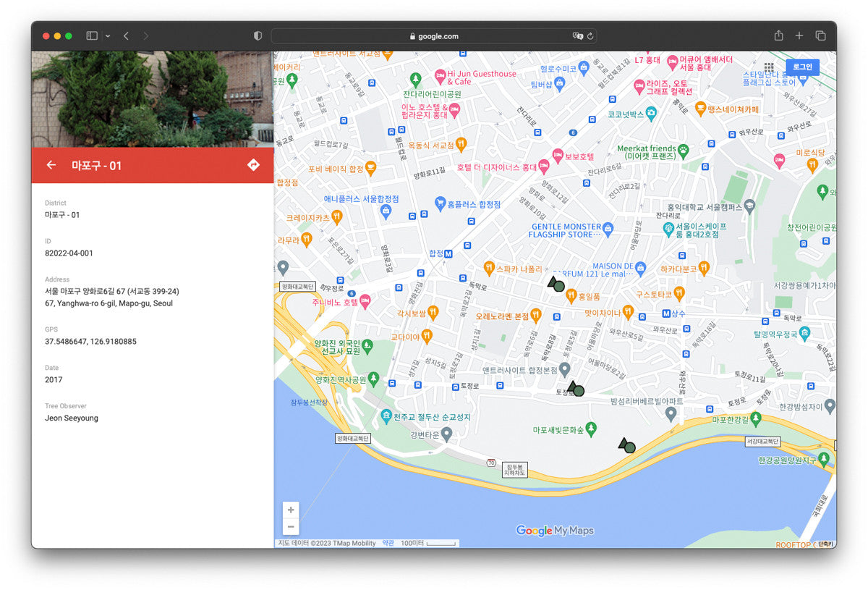Open the tree photo thumbnail in sidebar
Screen dimensions: 868x590
(x=153, y=99)
